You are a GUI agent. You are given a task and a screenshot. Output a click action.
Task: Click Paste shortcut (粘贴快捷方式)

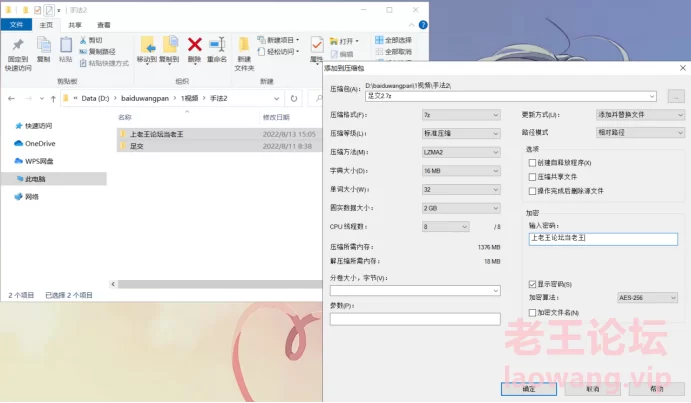pyautogui.click(x=104, y=63)
